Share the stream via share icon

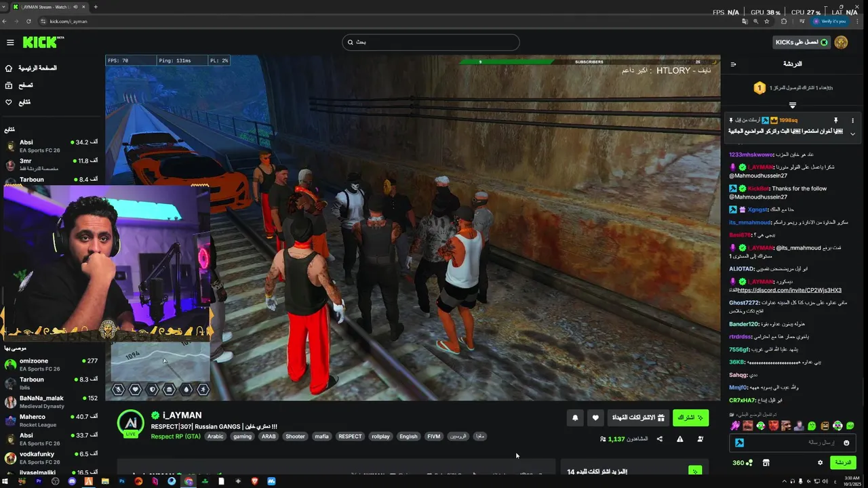click(659, 439)
